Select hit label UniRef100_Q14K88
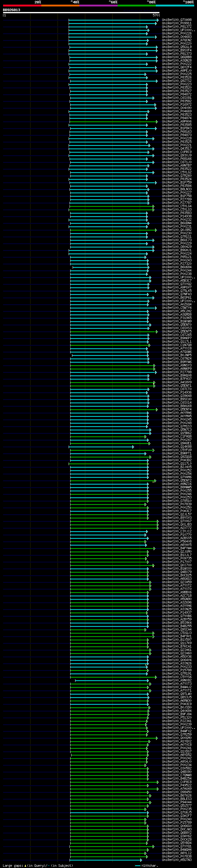Viewport: 197px width, 868px height. [x=177, y=447]
